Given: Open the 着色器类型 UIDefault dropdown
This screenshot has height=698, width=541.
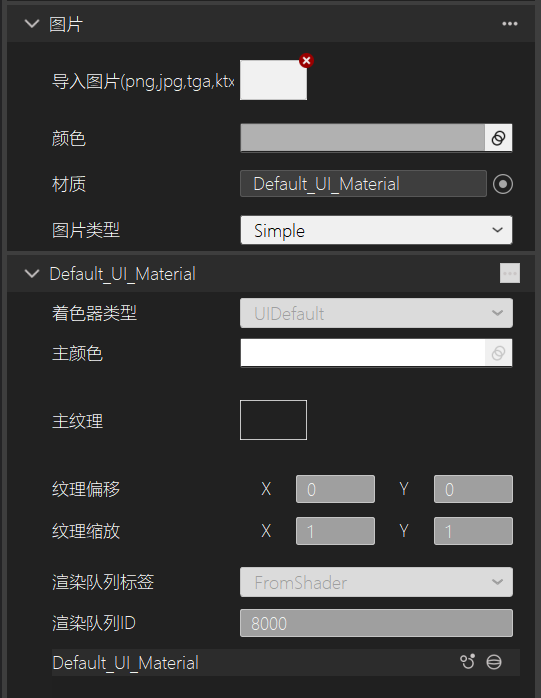Looking at the screenshot, I should pos(376,313).
